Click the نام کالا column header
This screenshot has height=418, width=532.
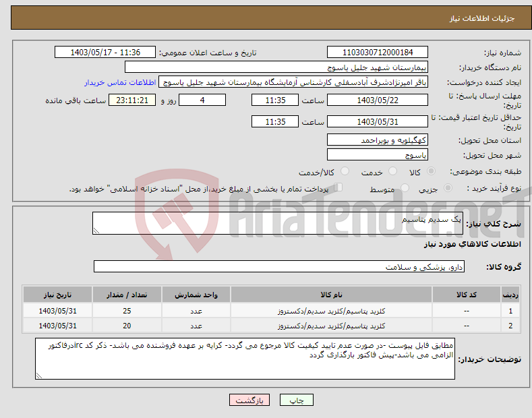click(x=331, y=295)
